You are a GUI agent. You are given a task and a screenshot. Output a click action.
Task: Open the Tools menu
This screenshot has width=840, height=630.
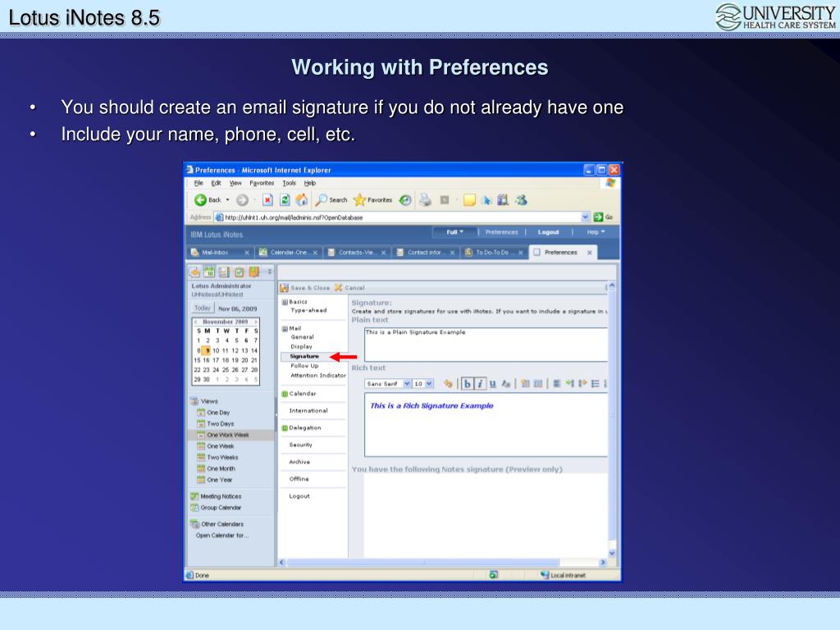point(289,183)
